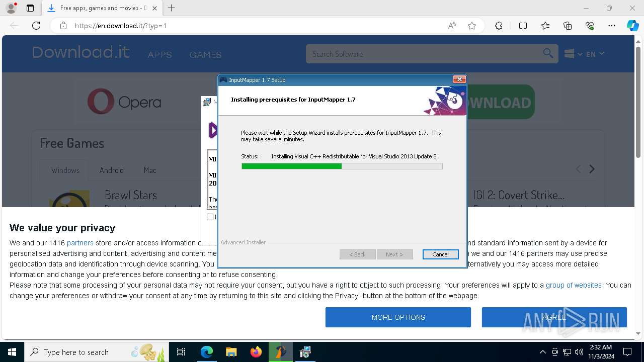Switch to the Windows games tab
644x362 pixels.
[65, 170]
